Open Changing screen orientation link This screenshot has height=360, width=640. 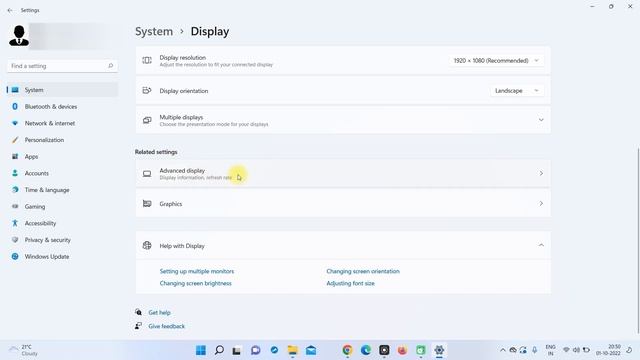(363, 271)
